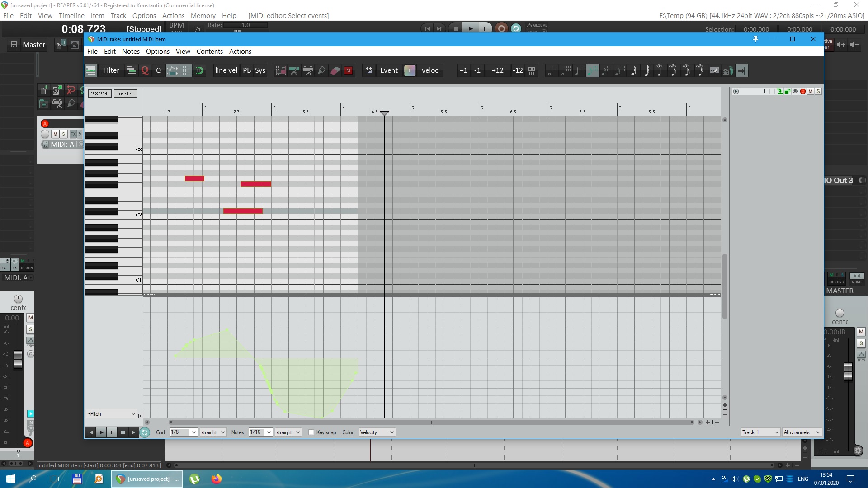Open the Color Velocity dropdown
868x488 pixels.
(x=377, y=432)
